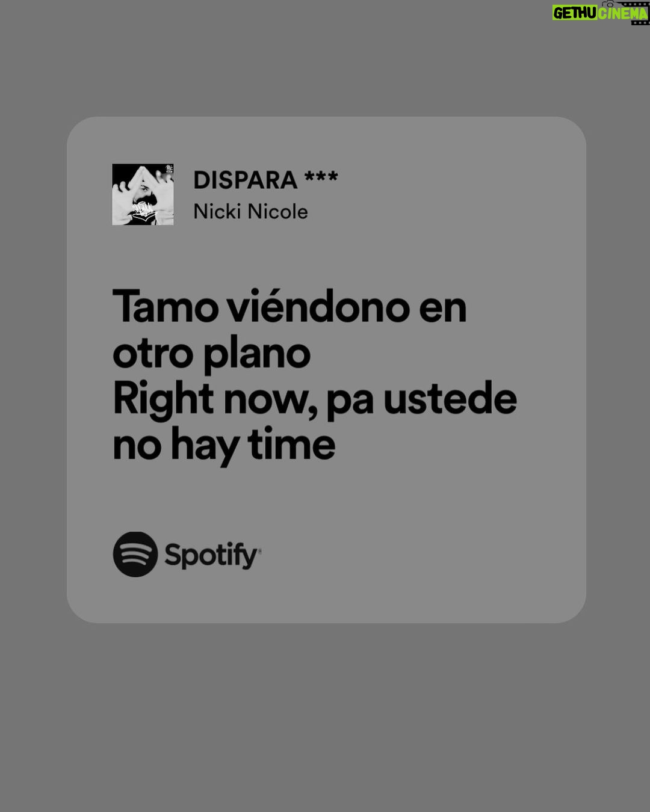The image size is (650, 812).
Task: Click the word 'ustede' in the lyrics
Action: (450, 398)
